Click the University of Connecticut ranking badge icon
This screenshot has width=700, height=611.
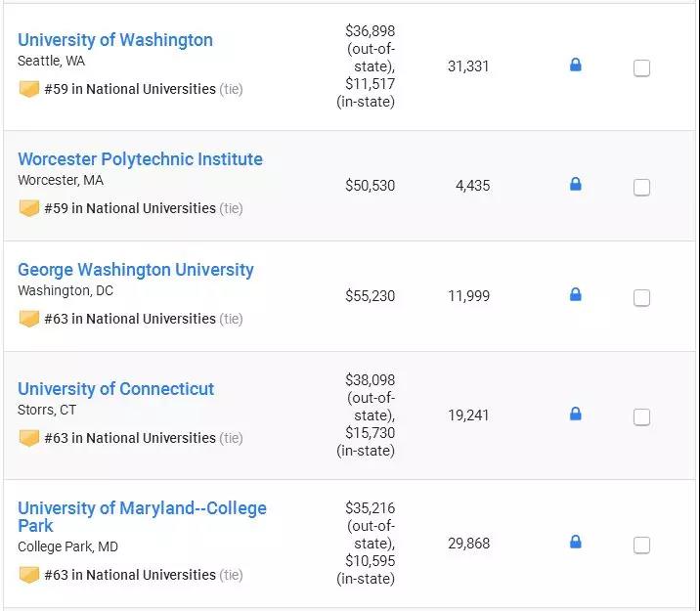pos(29,438)
